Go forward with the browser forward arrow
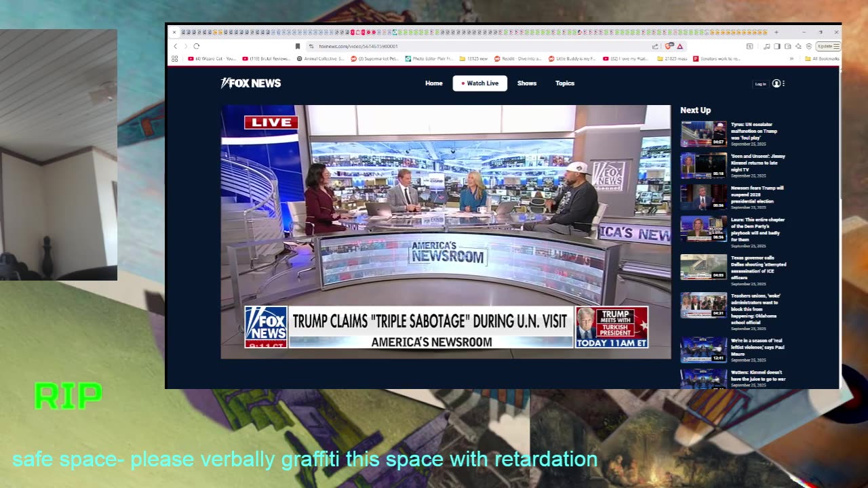868x488 pixels. [x=185, y=46]
